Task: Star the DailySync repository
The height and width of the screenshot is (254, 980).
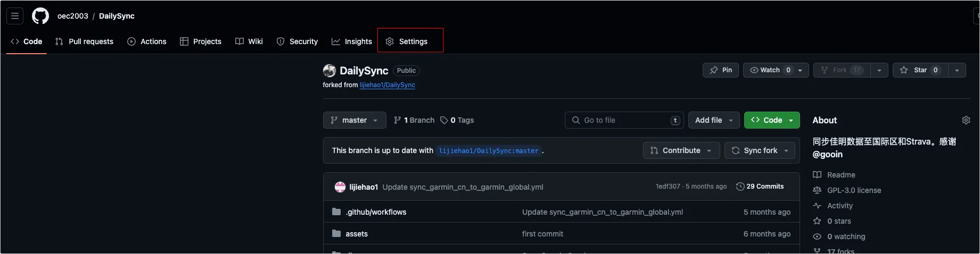Action: 920,70
